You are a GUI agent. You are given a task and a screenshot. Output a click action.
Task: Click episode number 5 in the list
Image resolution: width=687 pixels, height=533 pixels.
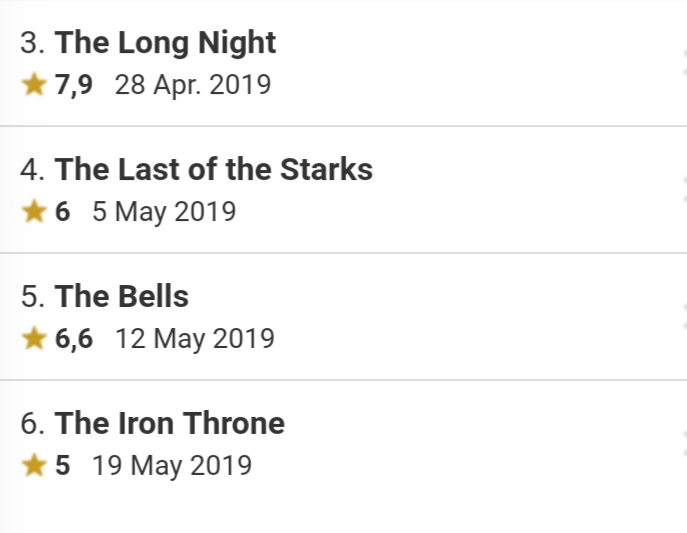point(32,297)
